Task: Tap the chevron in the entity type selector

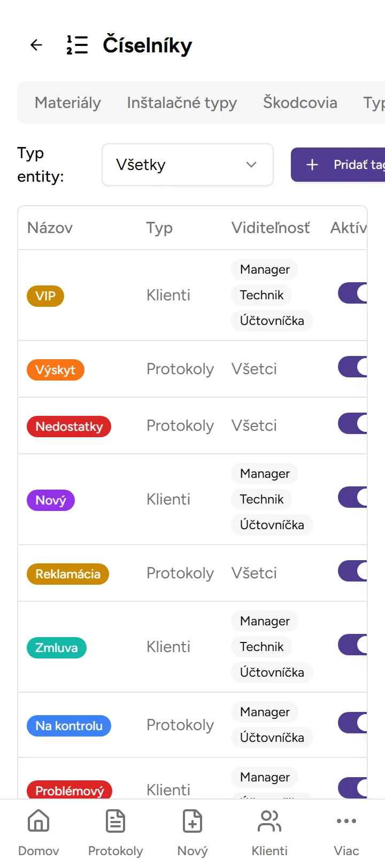Action: coord(251,165)
